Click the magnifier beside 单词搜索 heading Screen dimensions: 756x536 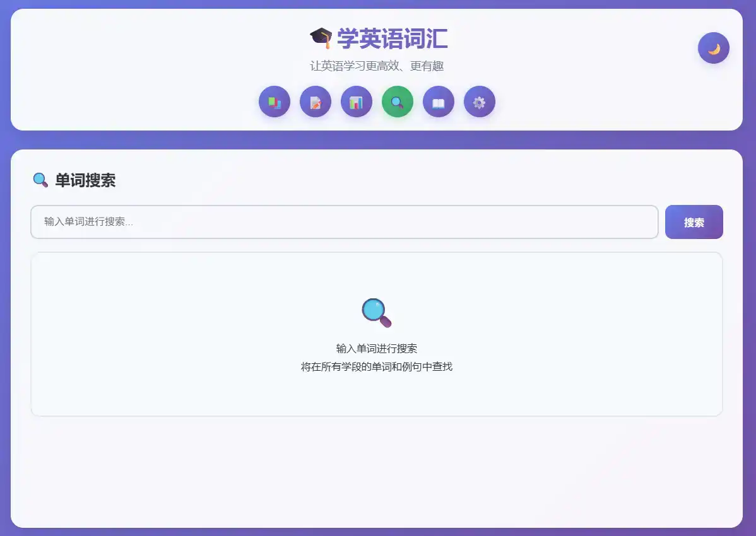[x=40, y=180]
